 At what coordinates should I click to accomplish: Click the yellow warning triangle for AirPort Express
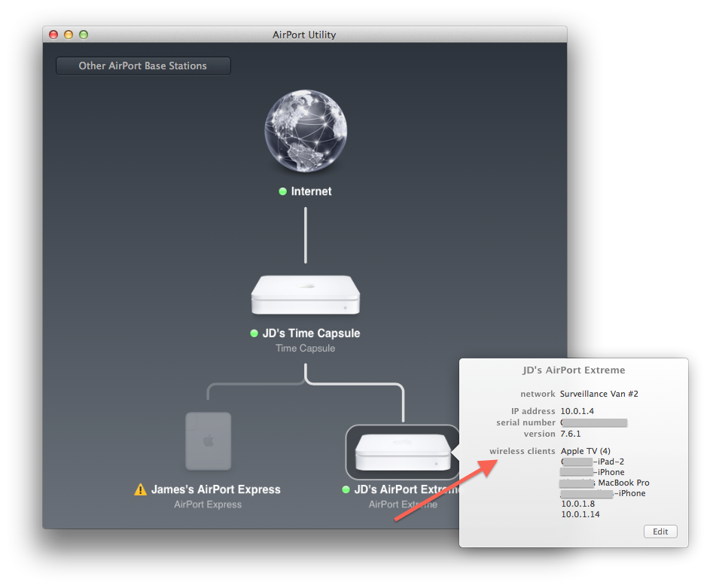[x=140, y=489]
